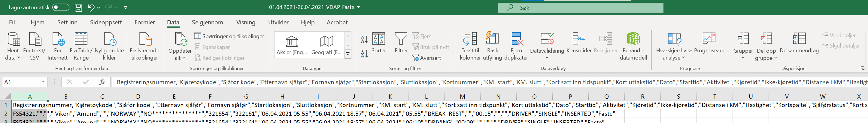Open the Sorter dialog
Screen dimensions: 868x123
[x=379, y=43]
